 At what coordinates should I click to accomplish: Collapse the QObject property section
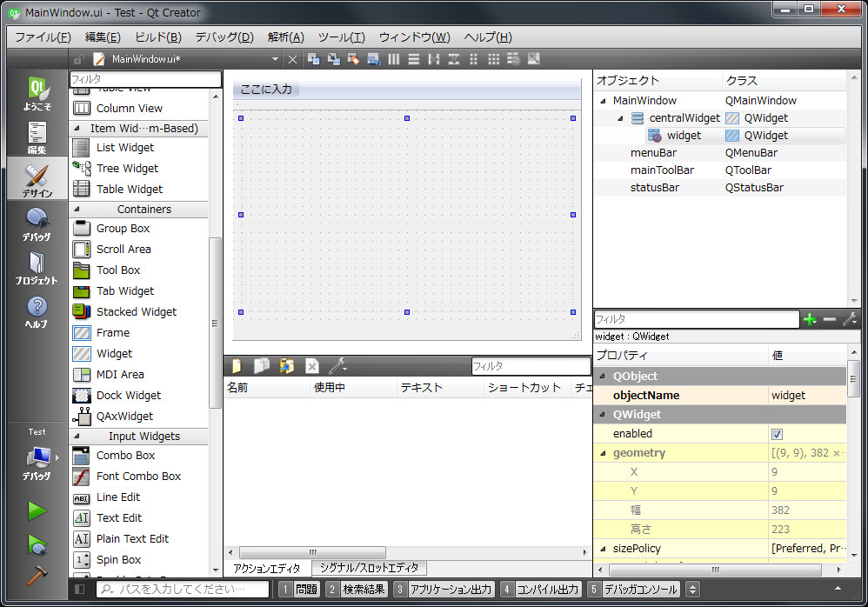coord(603,377)
